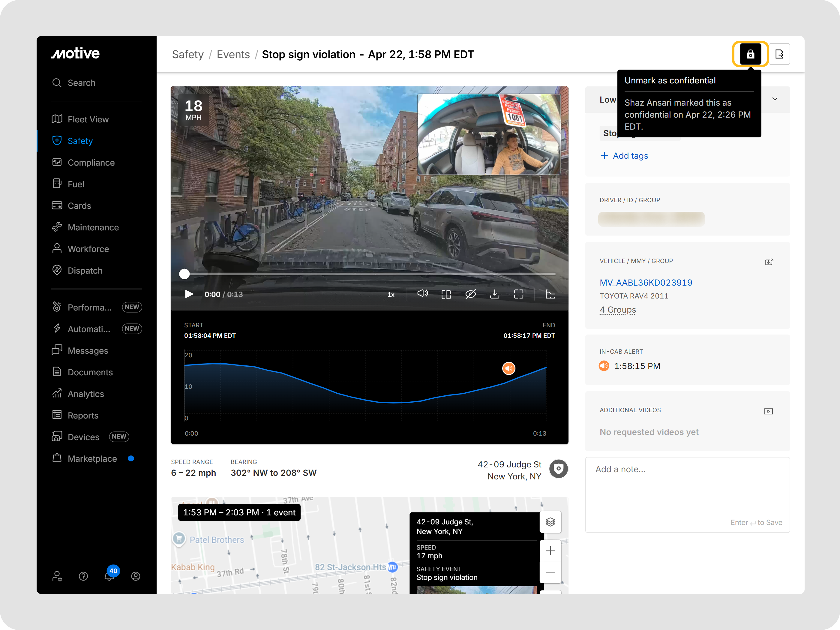Expand video to fullscreen
The image size is (840, 630).
coord(518,294)
